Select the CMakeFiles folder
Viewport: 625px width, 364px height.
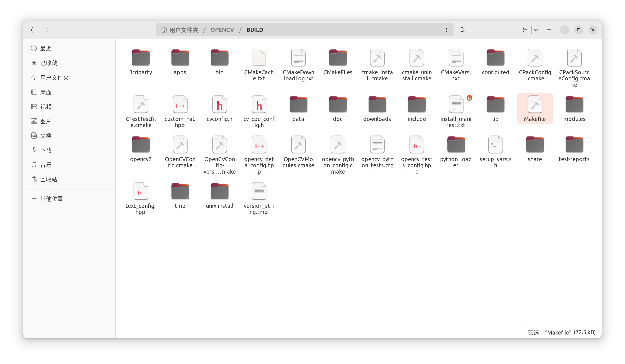(x=338, y=62)
